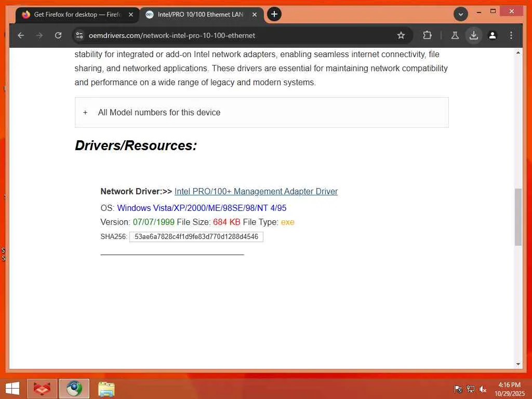532x399 pixels.
Task: Minimize the Chrome window
Action: coord(478,12)
